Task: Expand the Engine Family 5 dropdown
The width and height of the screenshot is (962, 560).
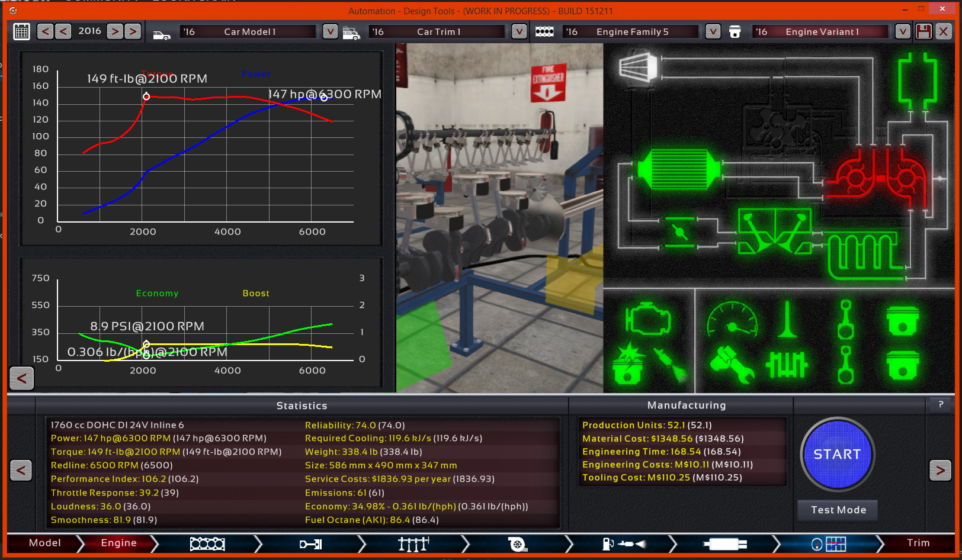Action: click(x=713, y=32)
